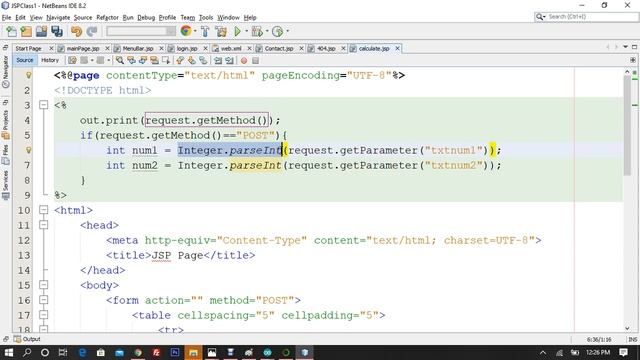The width and height of the screenshot is (640, 360).
Task: Click the Shift Line Right icon
Action: click(229, 60)
